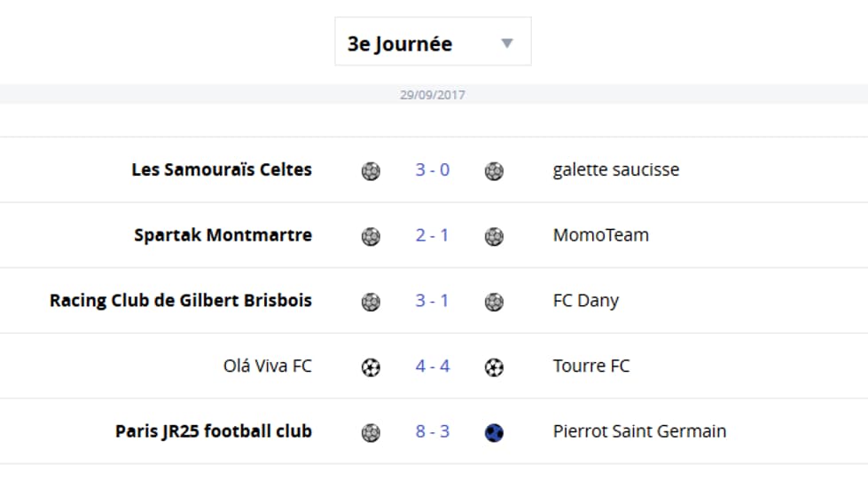Click Tourre FC football badge icon
868x489 pixels.
tap(494, 367)
